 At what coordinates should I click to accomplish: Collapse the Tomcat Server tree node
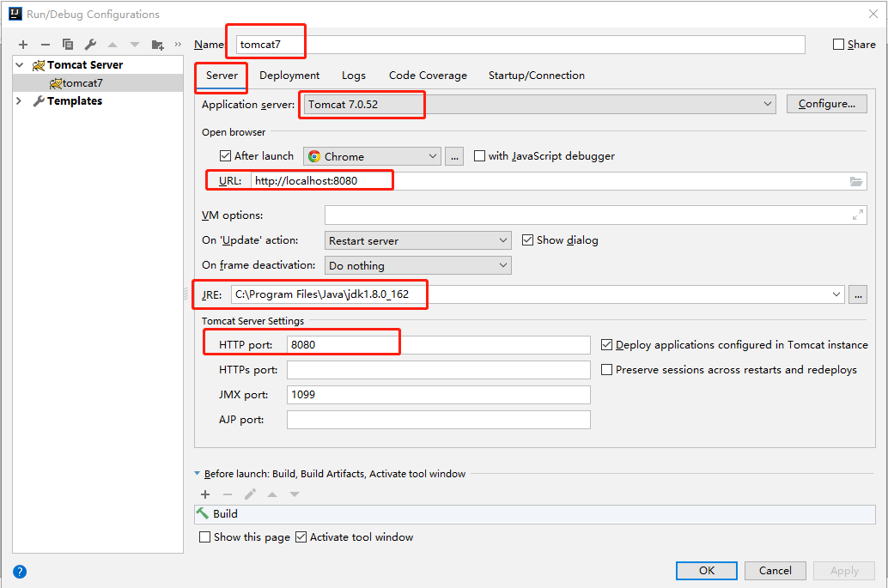pos(20,65)
